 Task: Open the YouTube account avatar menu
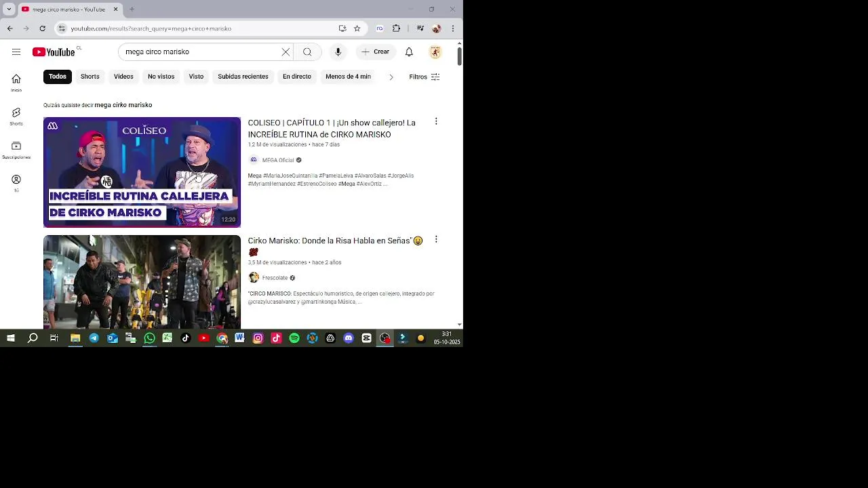[x=435, y=52]
